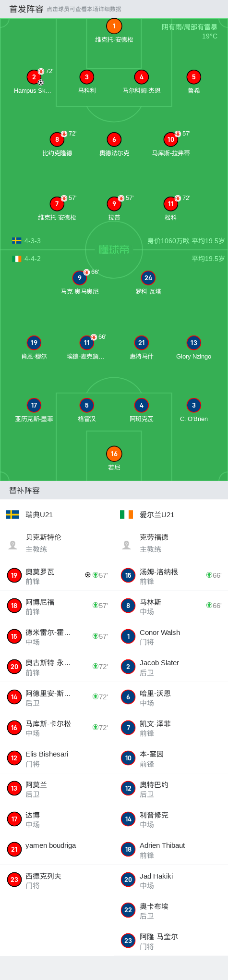This screenshot has height=980, width=228.
Task: Select substitute 汤姆-洛纳根 number 15 row
Action: (x=171, y=576)
